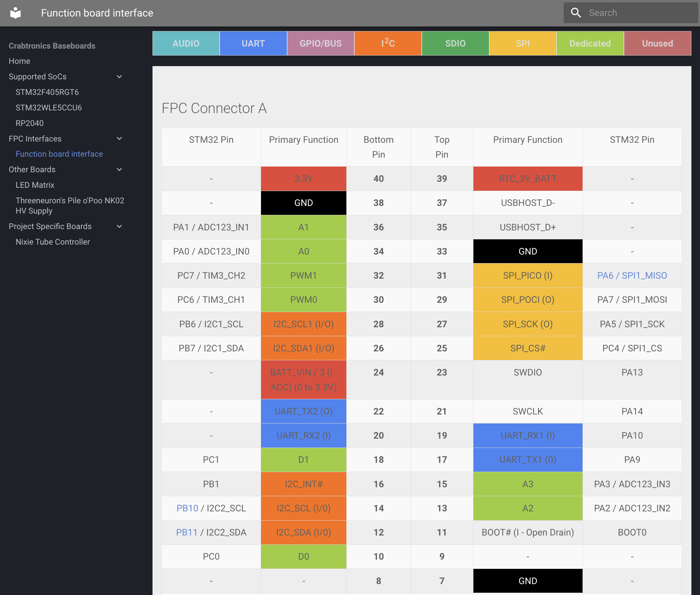Open the RP2040 SoC page

(29, 123)
